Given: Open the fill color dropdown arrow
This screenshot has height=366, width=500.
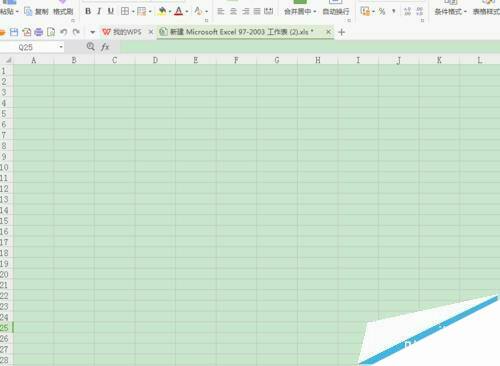Looking at the screenshot, I should coord(170,12).
